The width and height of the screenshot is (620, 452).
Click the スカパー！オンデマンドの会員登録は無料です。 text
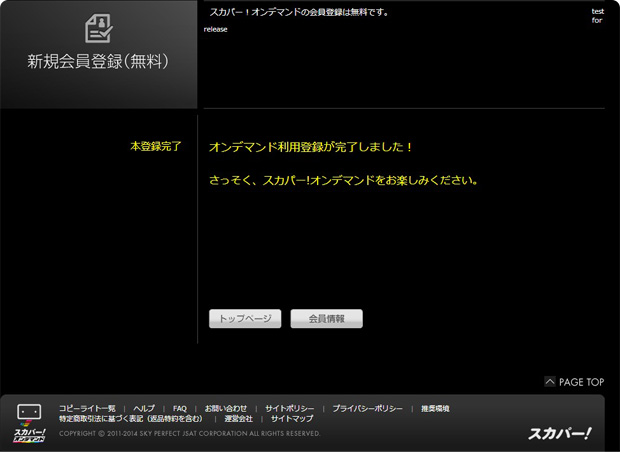pyautogui.click(x=299, y=12)
